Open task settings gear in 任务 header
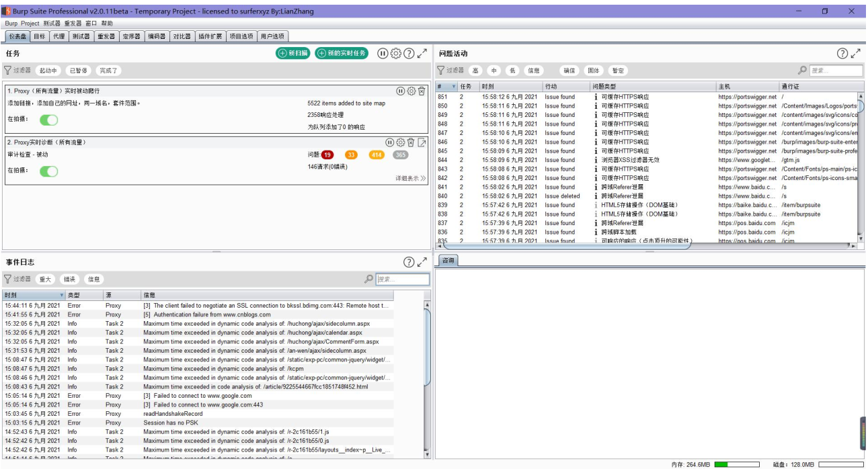The width and height of the screenshot is (868, 471). [x=396, y=53]
